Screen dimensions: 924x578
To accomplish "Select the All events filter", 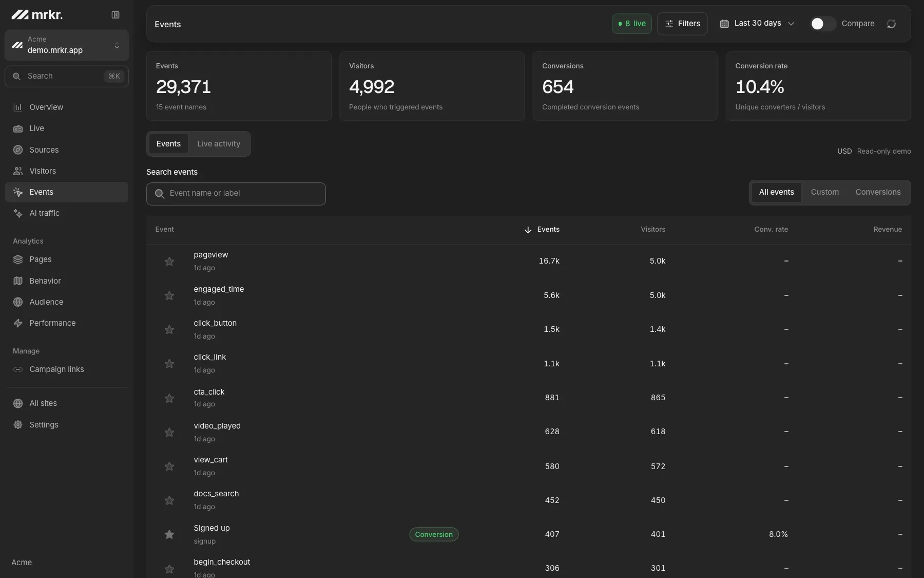I will [776, 192].
